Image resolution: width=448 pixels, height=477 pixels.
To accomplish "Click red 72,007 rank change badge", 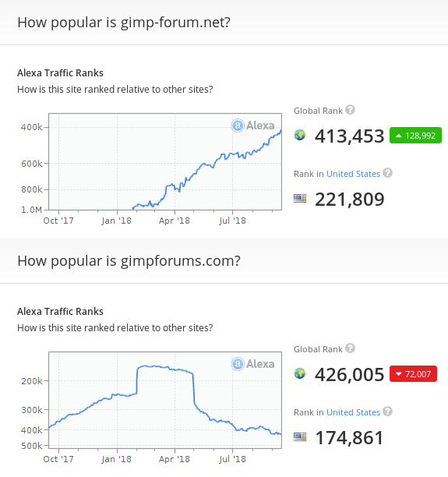I will (413, 374).
